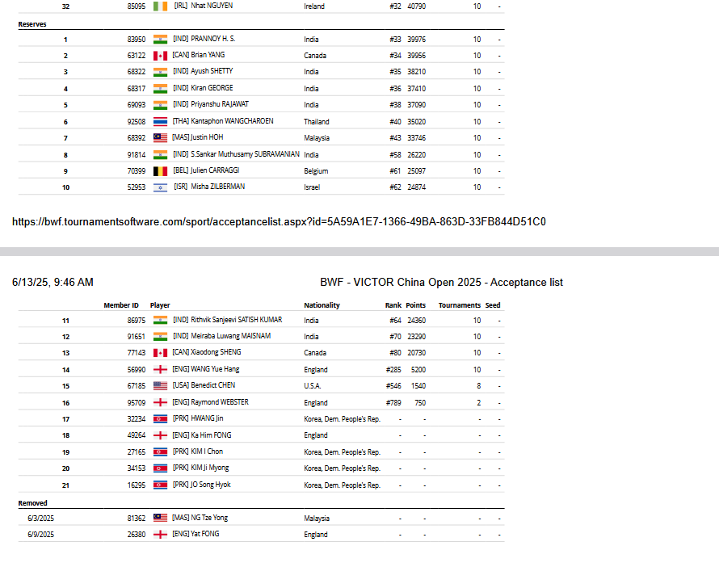Click the Malaysia flag beside NG Tze Yong
The width and height of the screenshot is (719, 588).
tap(160, 518)
